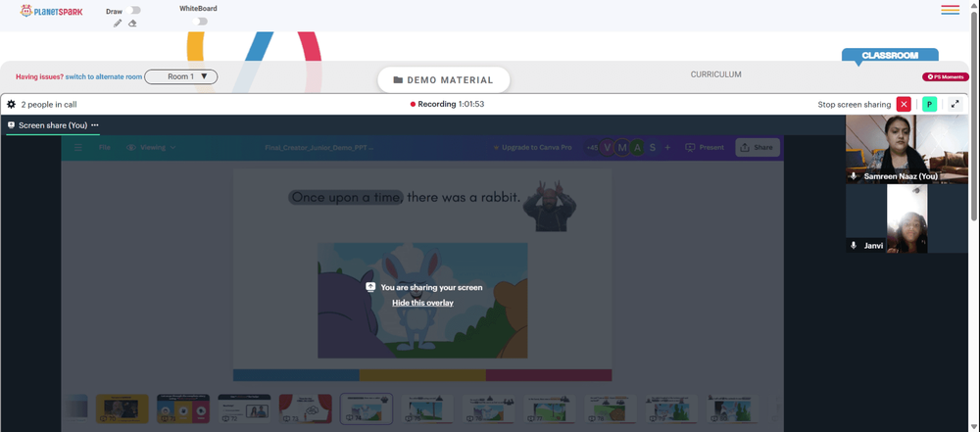The width and height of the screenshot is (980, 432).
Task: Select slide thumbnail 76
Action: pos(489,408)
